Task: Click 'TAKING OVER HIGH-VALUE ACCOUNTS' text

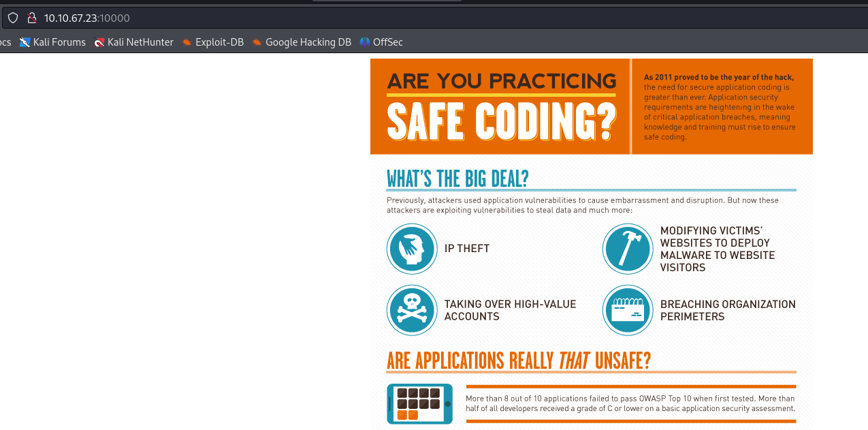Action: 510,310
